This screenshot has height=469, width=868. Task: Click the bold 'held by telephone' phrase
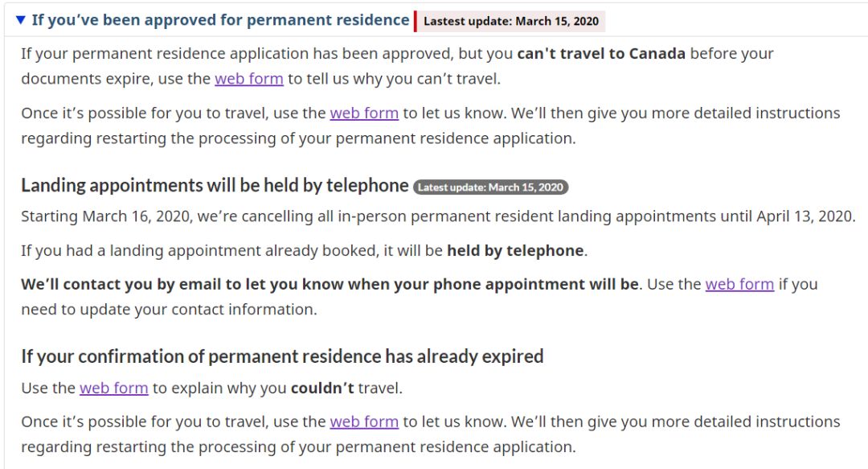click(515, 250)
